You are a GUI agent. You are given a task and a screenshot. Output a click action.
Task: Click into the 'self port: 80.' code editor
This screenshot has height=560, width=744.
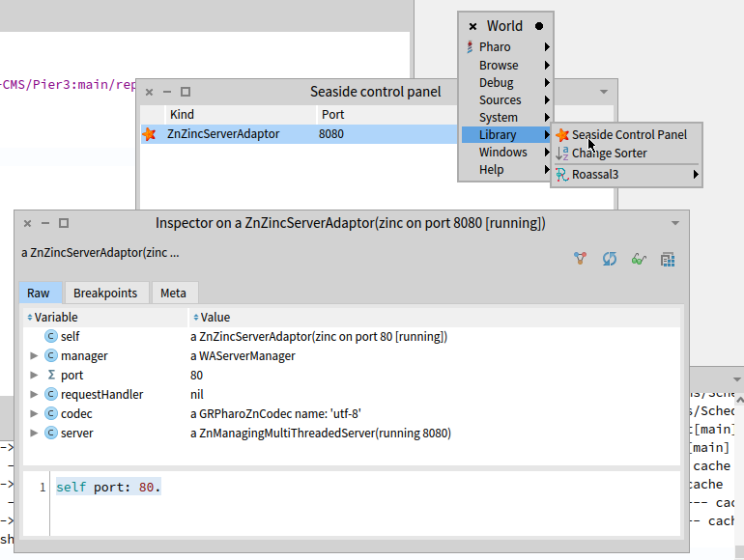click(364, 504)
